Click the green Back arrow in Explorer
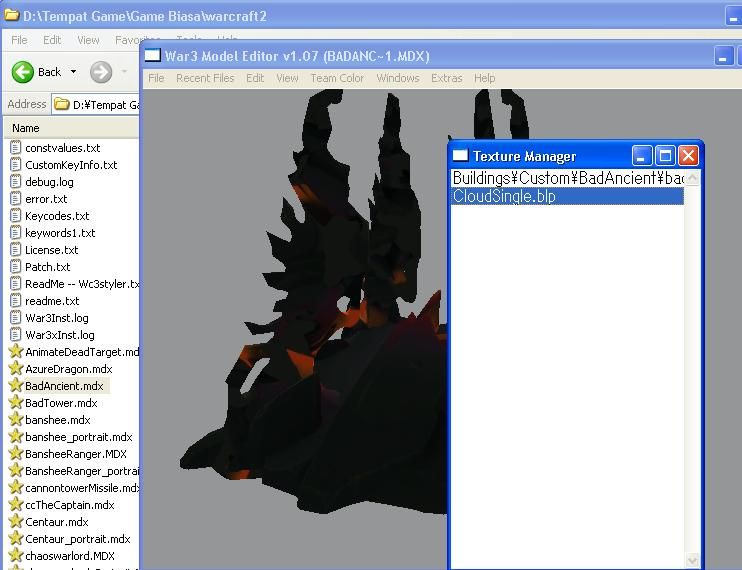 tap(23, 72)
